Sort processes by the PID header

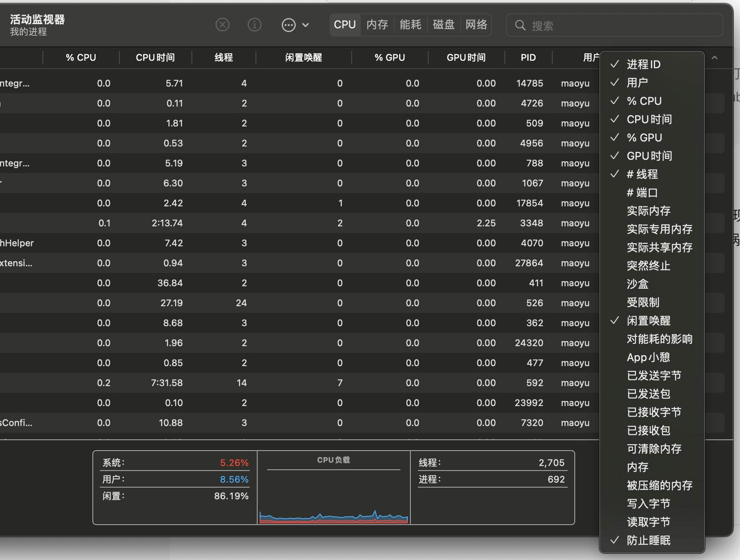pyautogui.click(x=528, y=57)
